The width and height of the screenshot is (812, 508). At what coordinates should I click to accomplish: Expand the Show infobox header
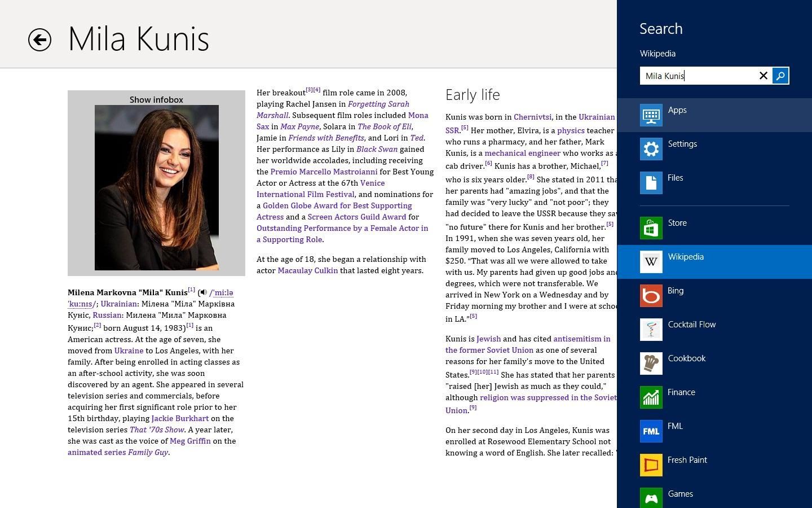click(156, 99)
